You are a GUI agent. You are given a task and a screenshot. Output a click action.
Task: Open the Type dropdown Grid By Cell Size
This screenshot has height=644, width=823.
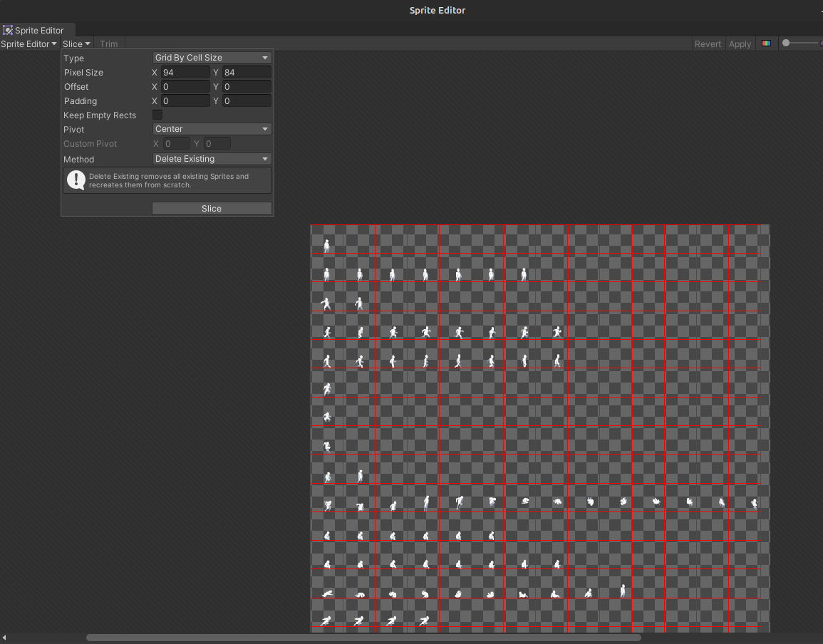coord(212,58)
